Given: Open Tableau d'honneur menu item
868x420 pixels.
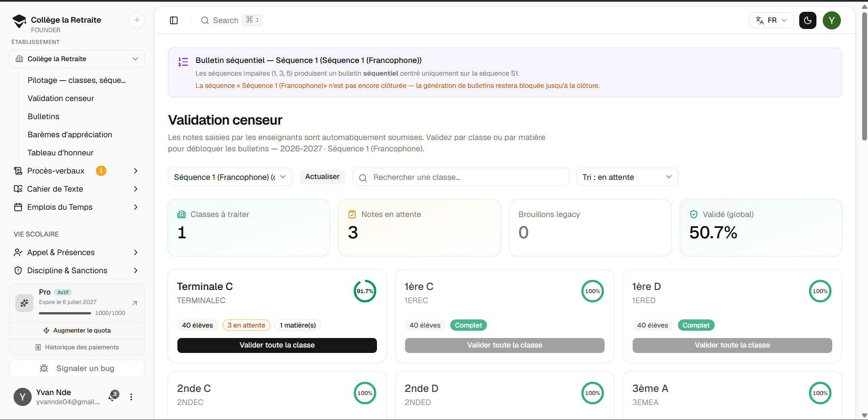Looking at the screenshot, I should [61, 153].
